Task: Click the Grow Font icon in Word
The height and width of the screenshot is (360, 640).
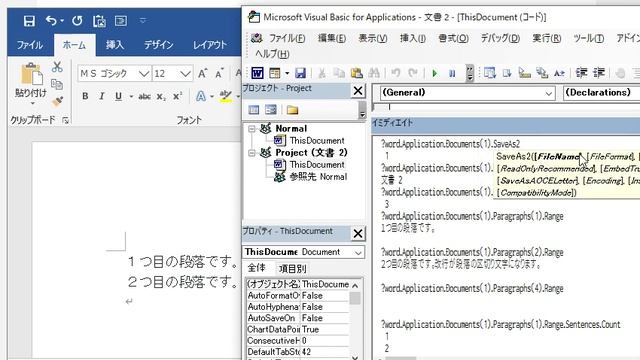Action: coord(202,73)
